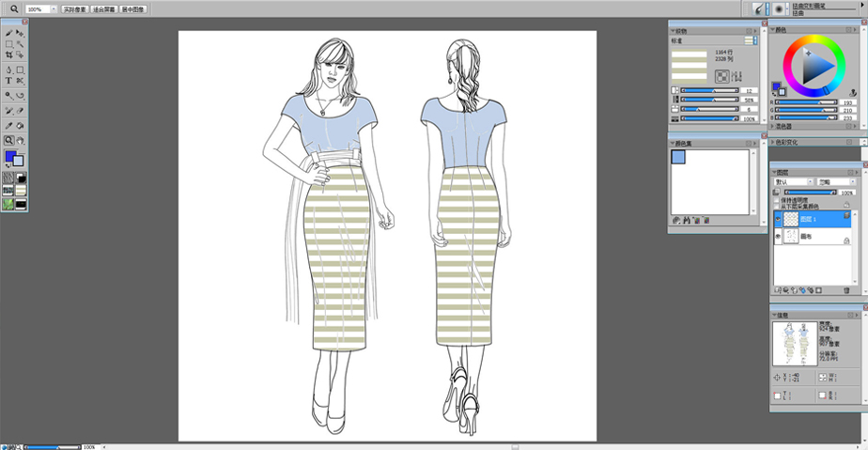Select the Rectangle Shape tool
Viewport: 868px width, 450px height.
(21, 70)
